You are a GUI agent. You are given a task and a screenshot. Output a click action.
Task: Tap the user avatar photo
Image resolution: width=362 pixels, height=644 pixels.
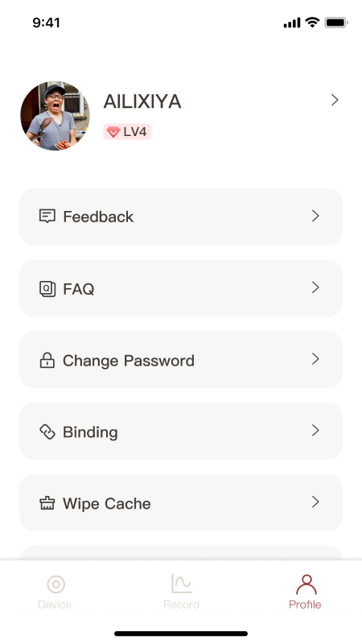(55, 116)
